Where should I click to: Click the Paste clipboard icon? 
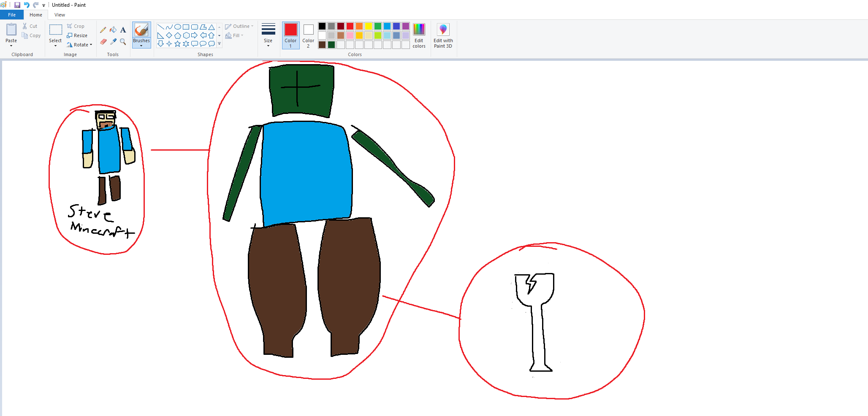coord(11,30)
